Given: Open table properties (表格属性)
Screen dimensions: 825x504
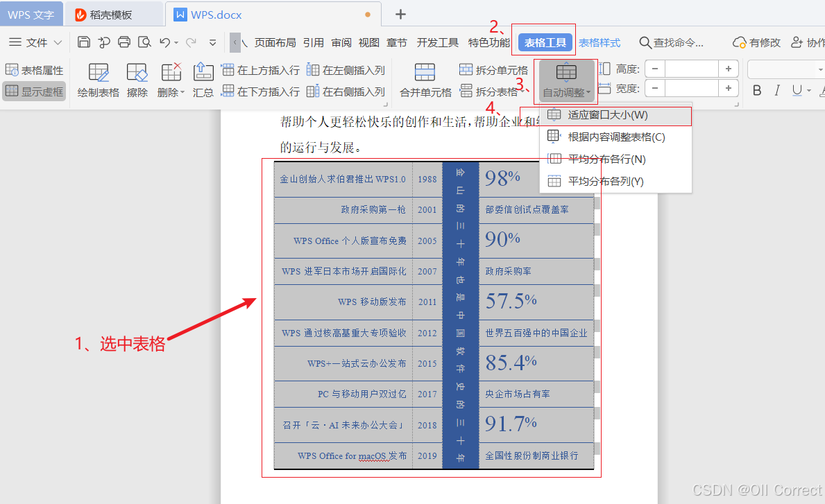Looking at the screenshot, I should pos(35,70).
